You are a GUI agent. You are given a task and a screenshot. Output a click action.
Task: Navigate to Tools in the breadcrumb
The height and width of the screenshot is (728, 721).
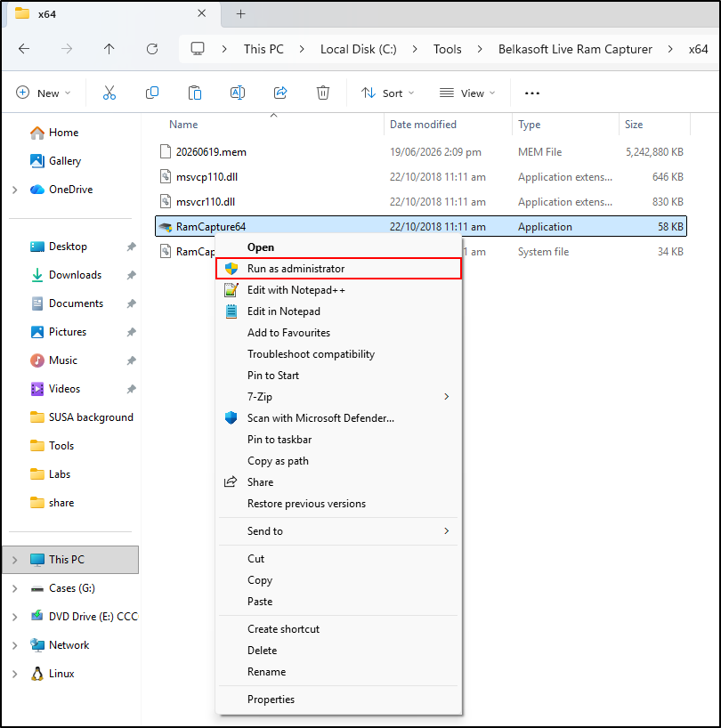pos(447,49)
